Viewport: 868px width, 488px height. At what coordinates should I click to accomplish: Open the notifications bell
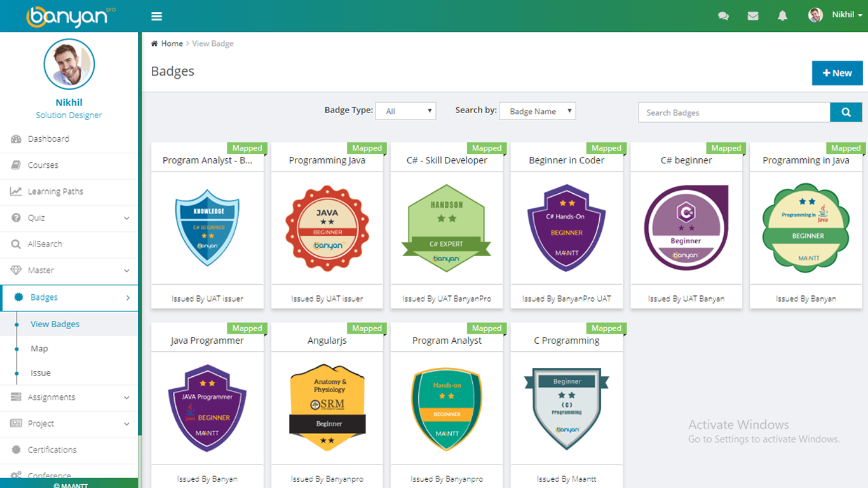click(782, 16)
